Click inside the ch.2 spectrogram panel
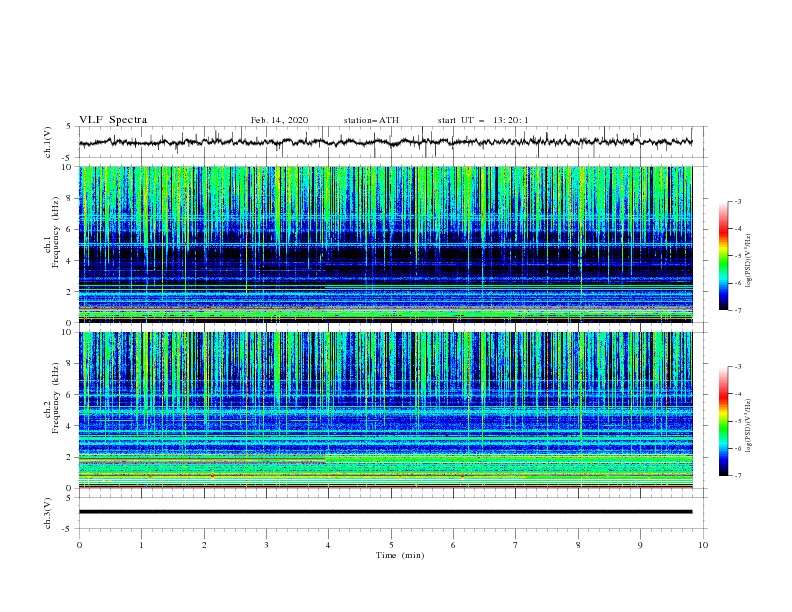 pyautogui.click(x=385, y=410)
